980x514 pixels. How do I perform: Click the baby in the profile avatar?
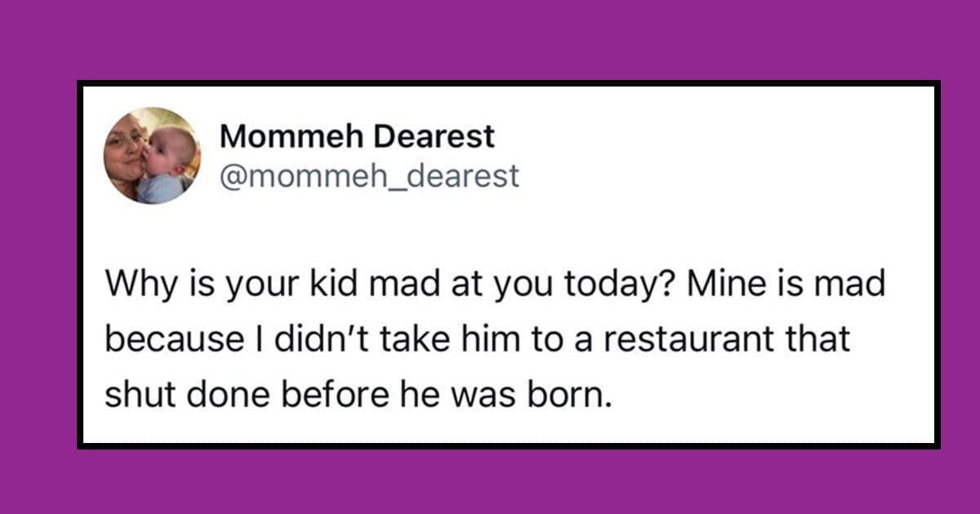169,163
